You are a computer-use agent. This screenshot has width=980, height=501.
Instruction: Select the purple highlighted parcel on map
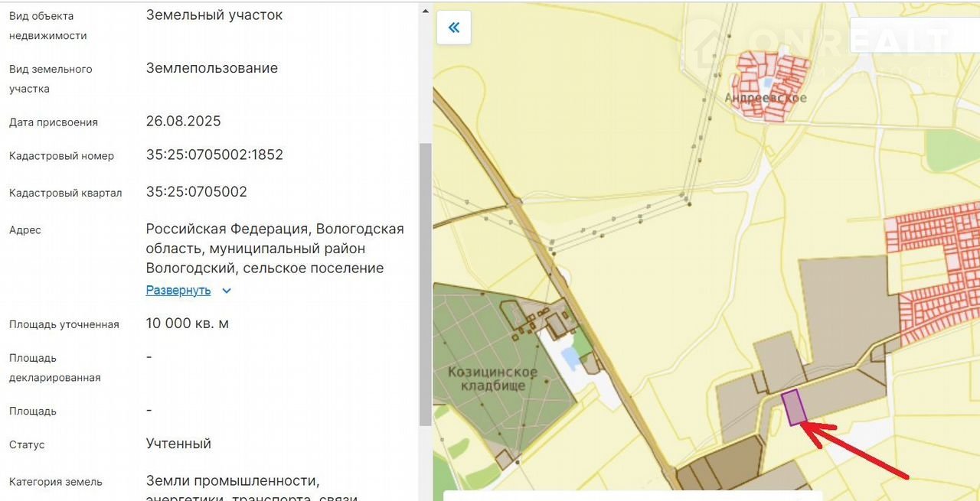[793, 407]
